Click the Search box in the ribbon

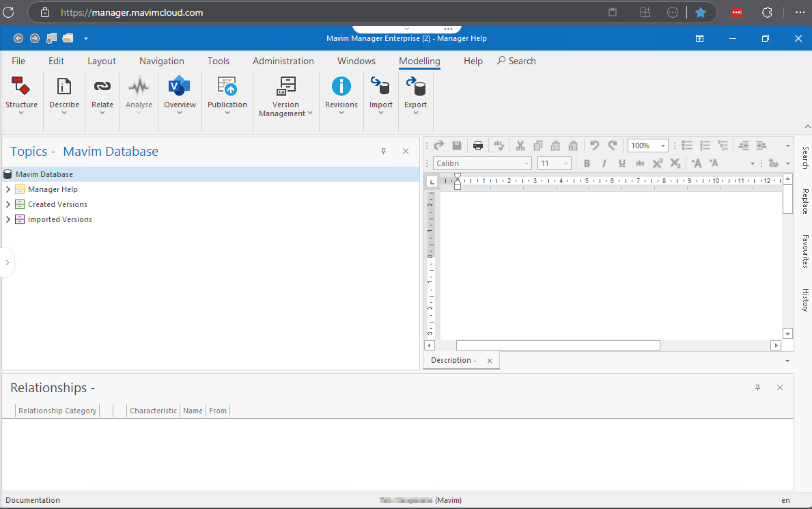(516, 61)
